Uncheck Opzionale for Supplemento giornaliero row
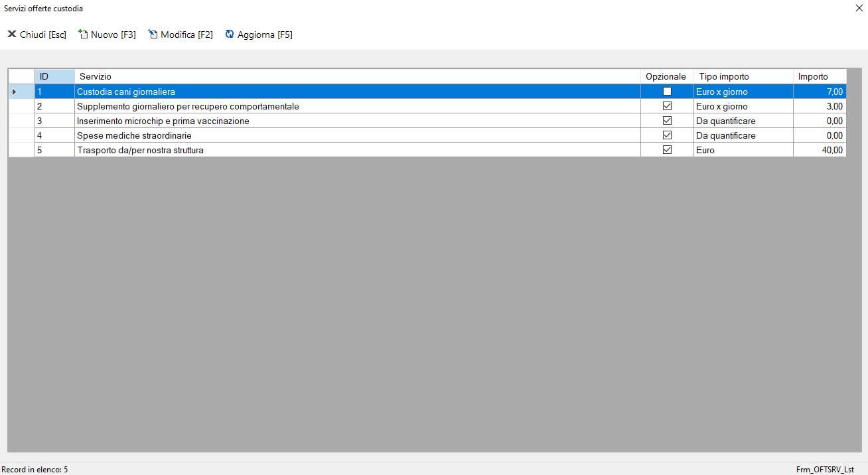 667,106
